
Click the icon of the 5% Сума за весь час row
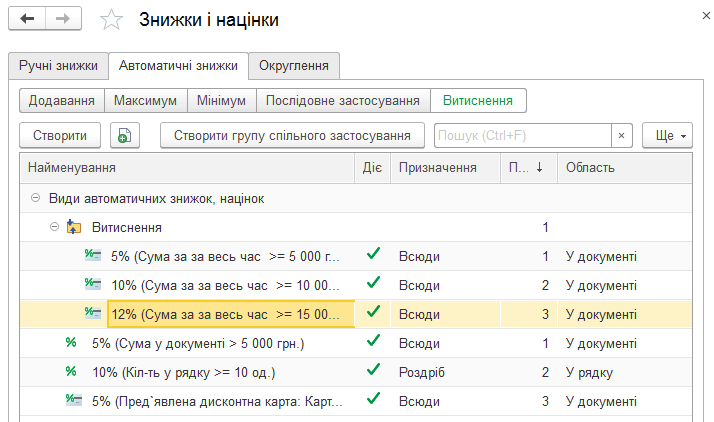(x=93, y=255)
